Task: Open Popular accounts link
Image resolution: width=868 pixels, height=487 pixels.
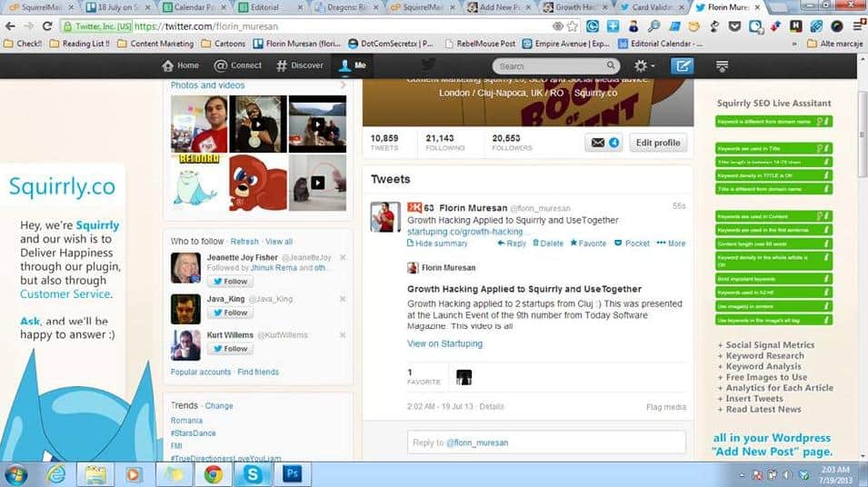Action: click(200, 372)
